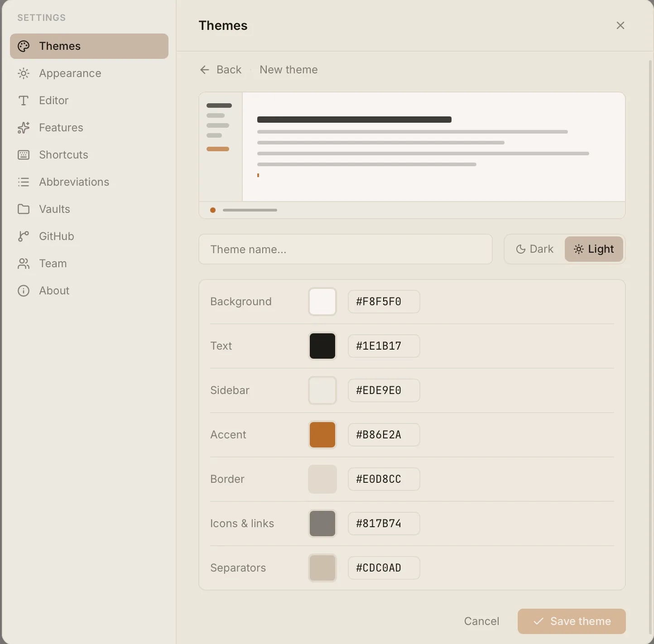Open the Text color swatch
654x644 pixels.
click(322, 346)
